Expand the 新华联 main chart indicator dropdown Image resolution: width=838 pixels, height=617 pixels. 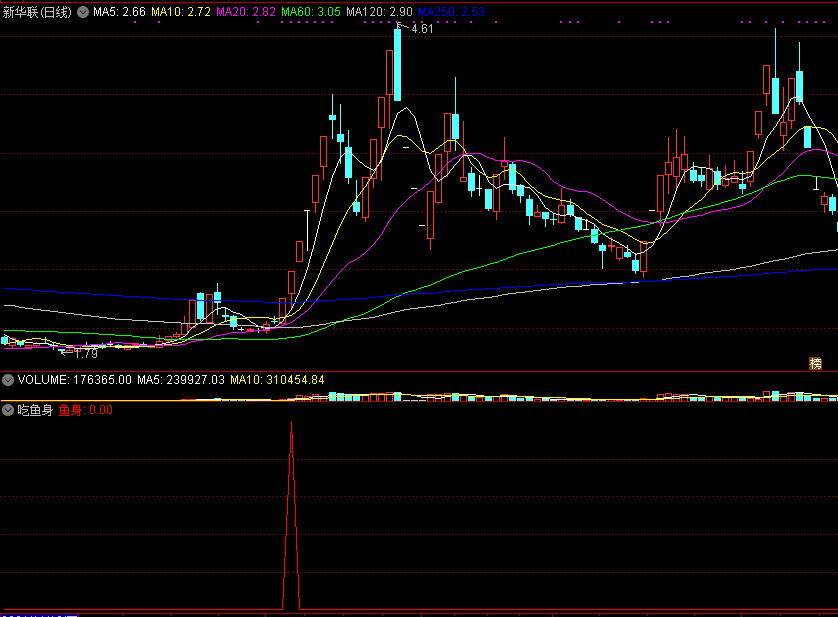coord(83,12)
